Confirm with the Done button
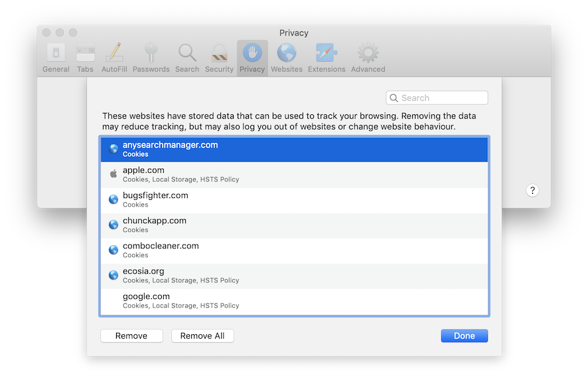Screen dimensions: 588x374 464,336
